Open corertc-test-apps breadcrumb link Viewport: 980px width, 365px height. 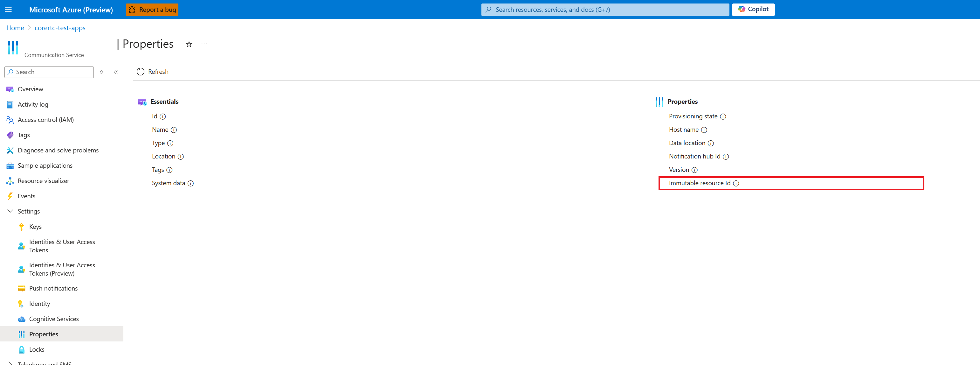60,28
